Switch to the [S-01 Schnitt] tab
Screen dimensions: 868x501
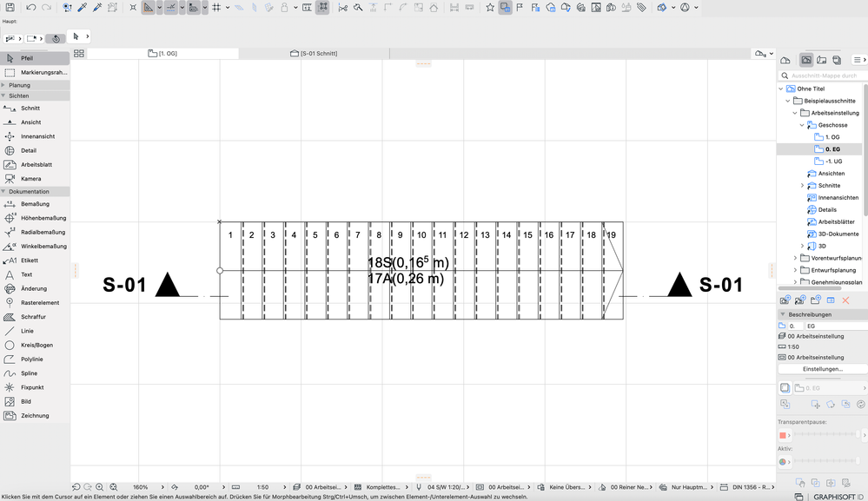point(314,54)
